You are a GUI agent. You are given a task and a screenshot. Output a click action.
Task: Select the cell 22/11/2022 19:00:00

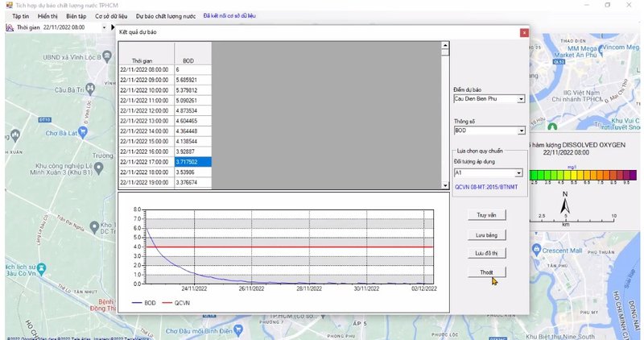point(147,183)
